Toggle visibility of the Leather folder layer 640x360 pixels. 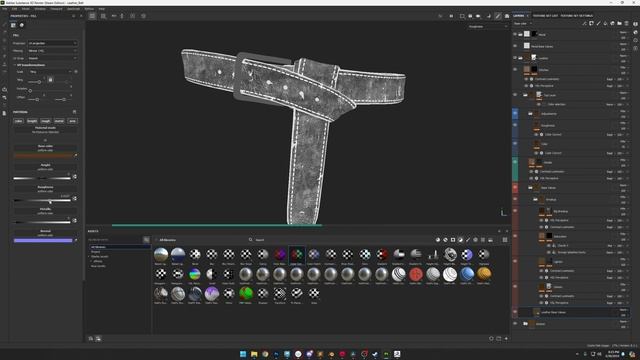pyautogui.click(x=515, y=58)
